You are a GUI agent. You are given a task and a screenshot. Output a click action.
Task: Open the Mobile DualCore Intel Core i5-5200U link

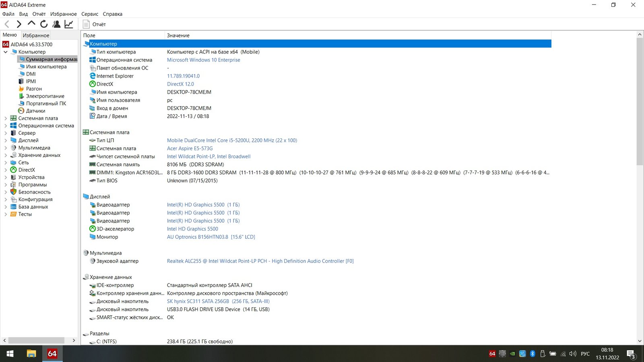232,140
